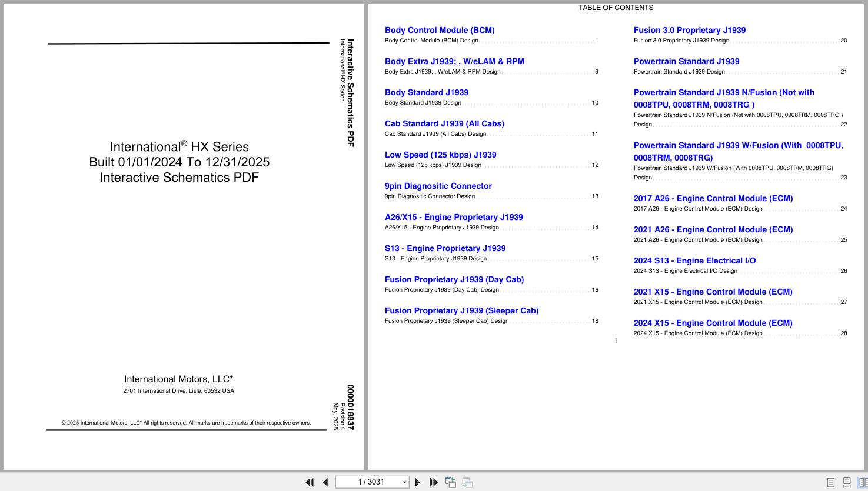Open 2021 A26 - Engine Control Module link
The width and height of the screenshot is (868, 491).
pyautogui.click(x=713, y=229)
